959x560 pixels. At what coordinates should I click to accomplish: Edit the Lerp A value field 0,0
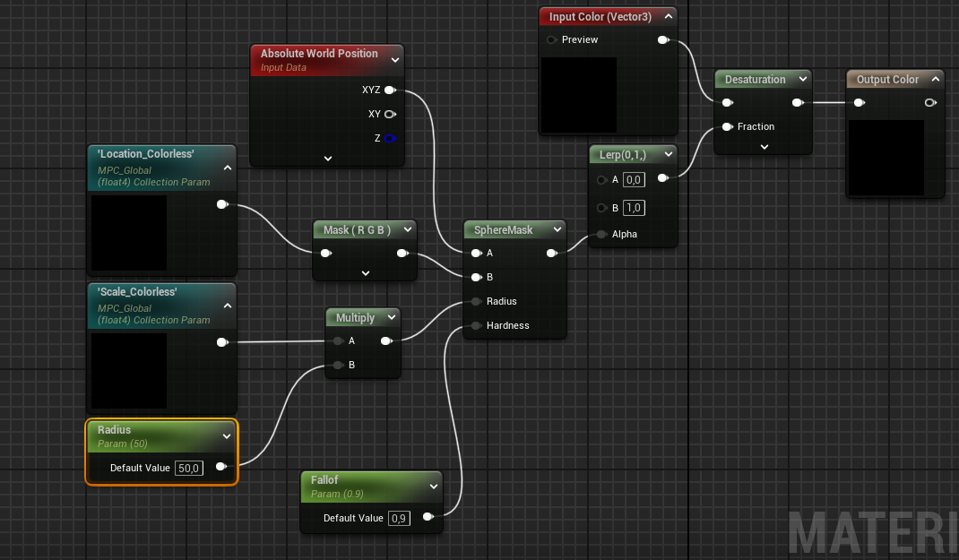pos(634,180)
